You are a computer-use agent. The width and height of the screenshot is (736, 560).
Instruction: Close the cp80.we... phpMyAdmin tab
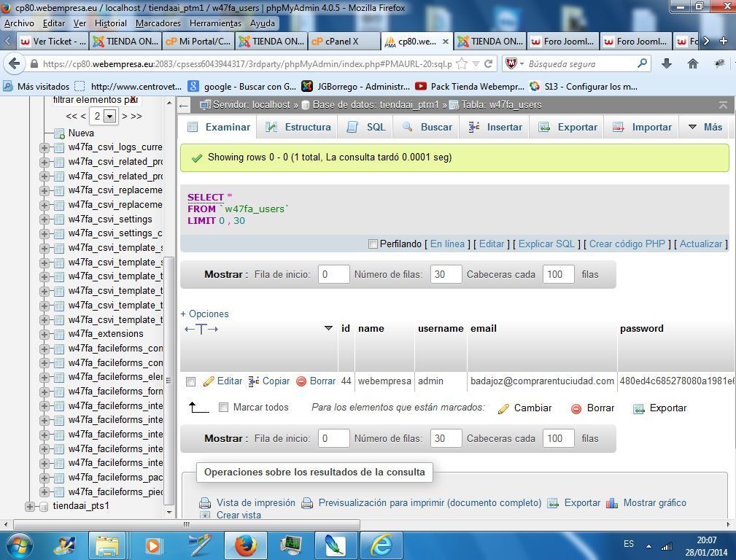click(446, 42)
